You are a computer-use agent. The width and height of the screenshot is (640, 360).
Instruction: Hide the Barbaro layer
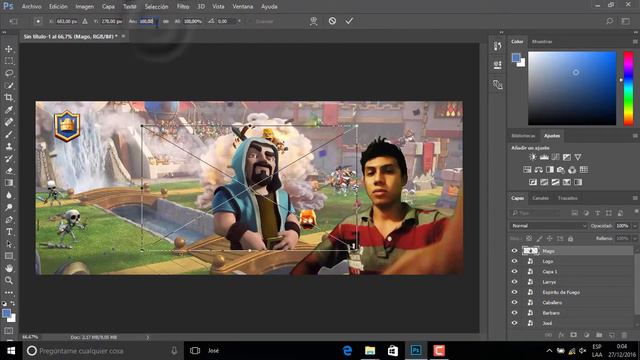[514, 313]
